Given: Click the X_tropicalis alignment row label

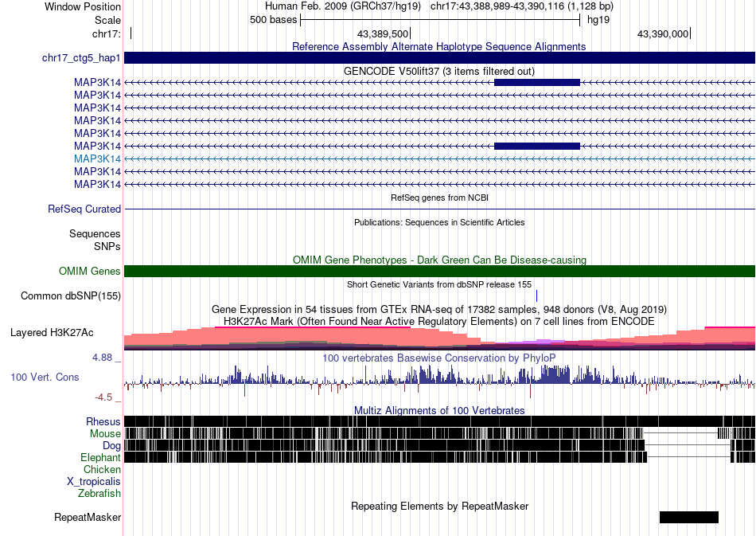Looking at the screenshot, I should [x=94, y=481].
